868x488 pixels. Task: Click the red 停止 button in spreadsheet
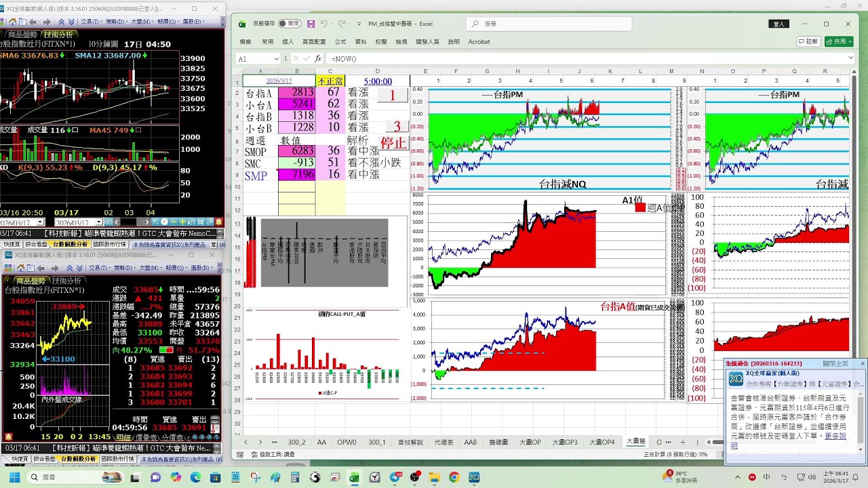coord(393,143)
